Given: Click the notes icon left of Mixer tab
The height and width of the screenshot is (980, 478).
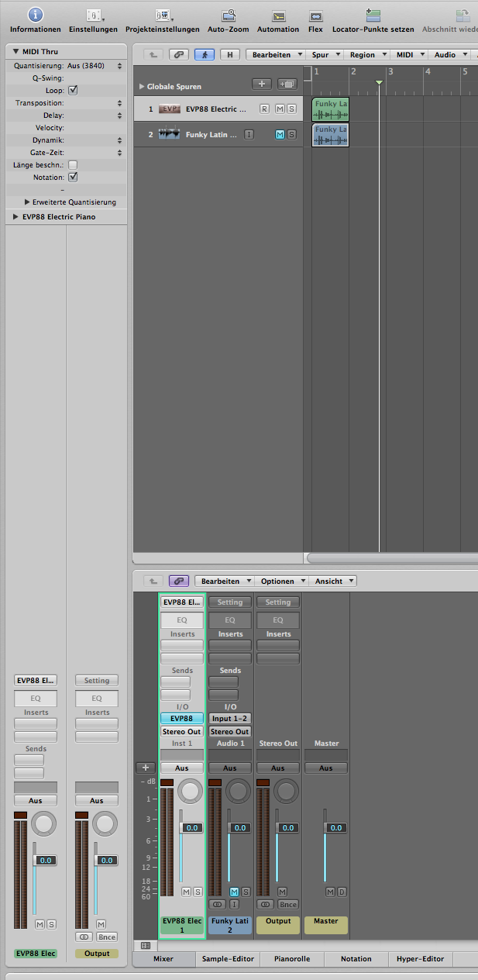Looking at the screenshot, I should (x=144, y=945).
